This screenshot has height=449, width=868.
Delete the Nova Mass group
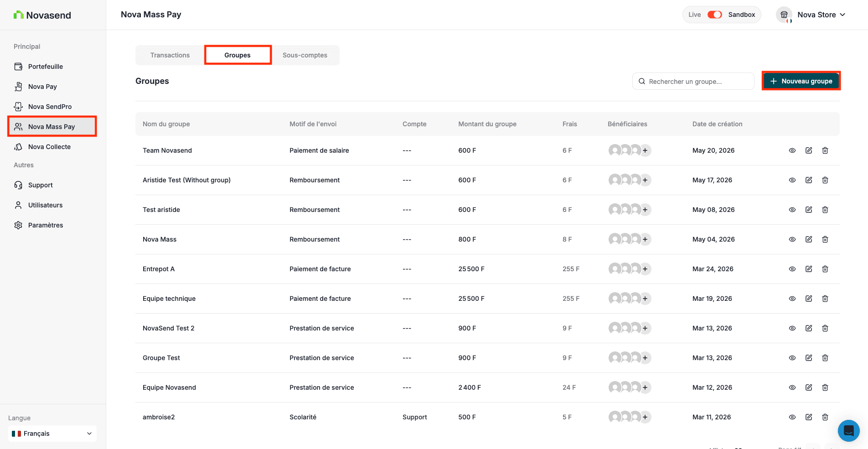[825, 239]
